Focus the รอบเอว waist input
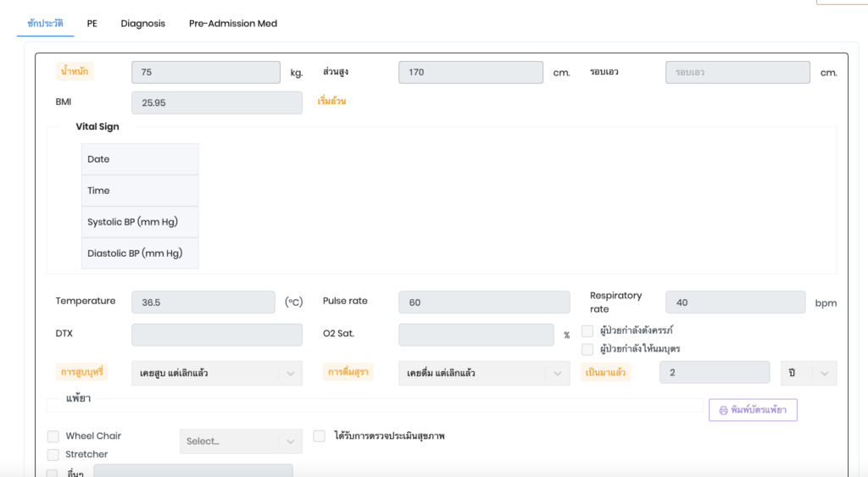The height and width of the screenshot is (477, 868). click(x=737, y=73)
